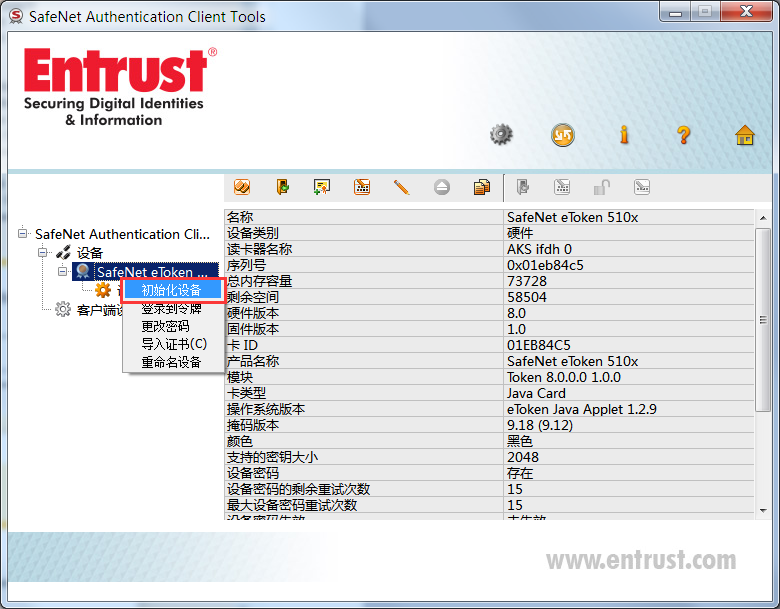This screenshot has width=780, height=609.
Task: Click the Rename Token pencil icon
Action: tap(401, 187)
